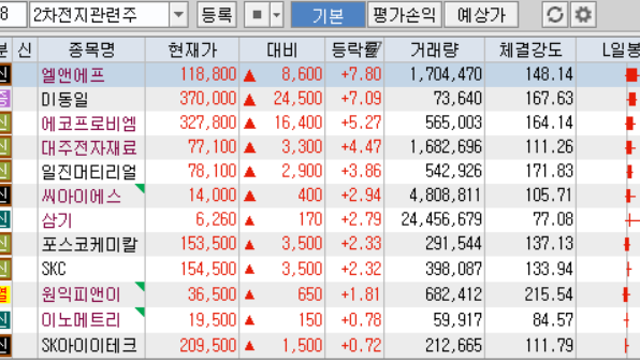
Task: Click volume 24,456,679 of 삼기
Action: pos(441,220)
